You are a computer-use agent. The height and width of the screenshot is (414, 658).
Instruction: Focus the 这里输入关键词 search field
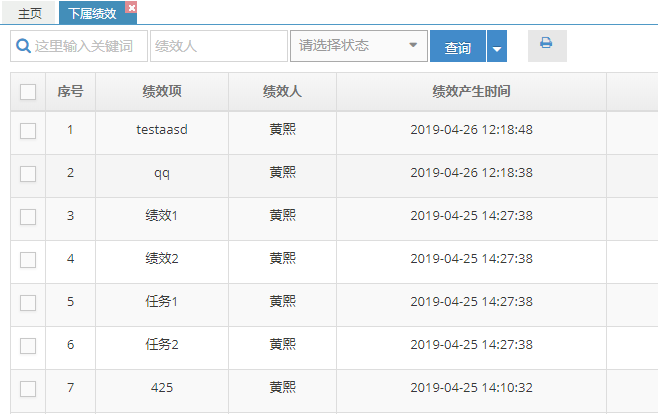[x=79, y=46]
